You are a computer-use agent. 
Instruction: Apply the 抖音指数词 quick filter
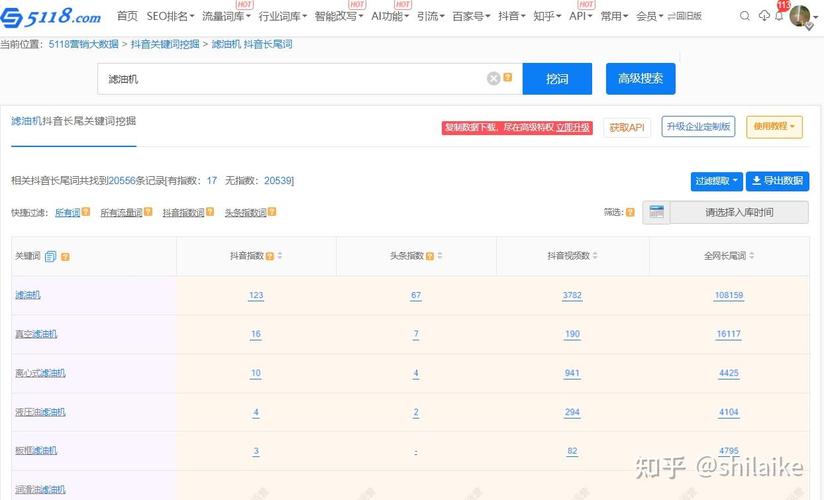[x=183, y=212]
